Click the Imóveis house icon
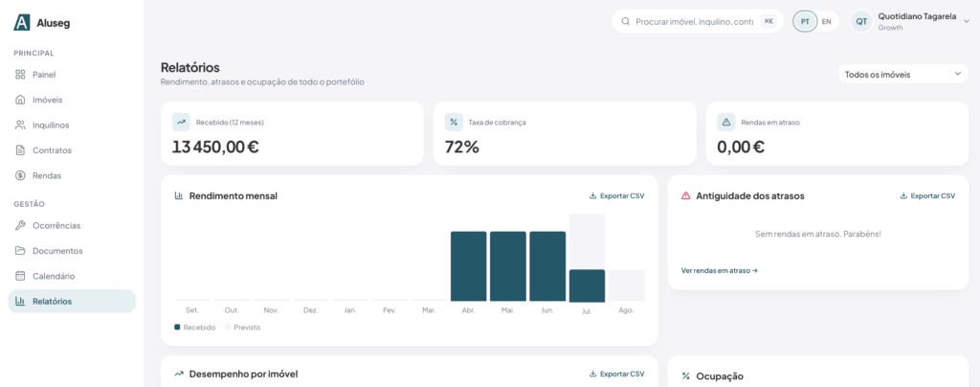 [x=20, y=100]
